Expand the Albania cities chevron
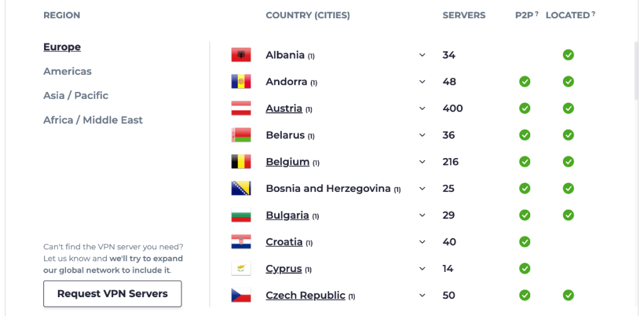The height and width of the screenshot is (316, 644). click(422, 55)
